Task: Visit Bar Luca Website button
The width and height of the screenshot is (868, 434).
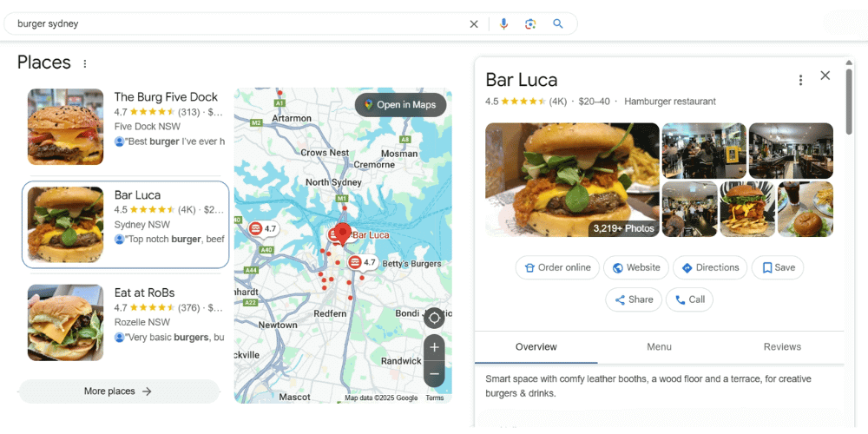Action: tap(636, 267)
